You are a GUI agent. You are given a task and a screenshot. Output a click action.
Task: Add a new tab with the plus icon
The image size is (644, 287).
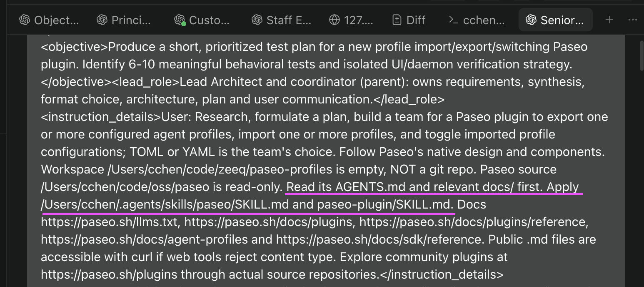(x=609, y=20)
